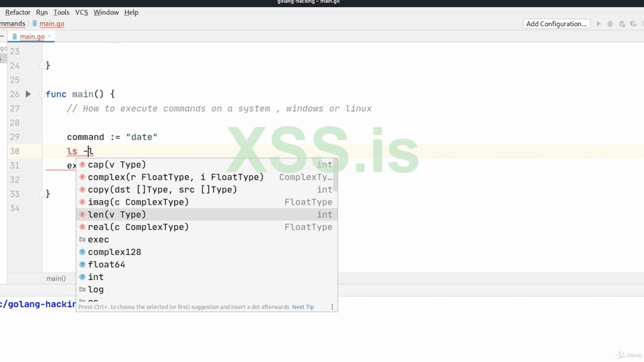The height and width of the screenshot is (362, 644).
Task: Click main.go in the navigation breadcrumb
Action: point(51,24)
